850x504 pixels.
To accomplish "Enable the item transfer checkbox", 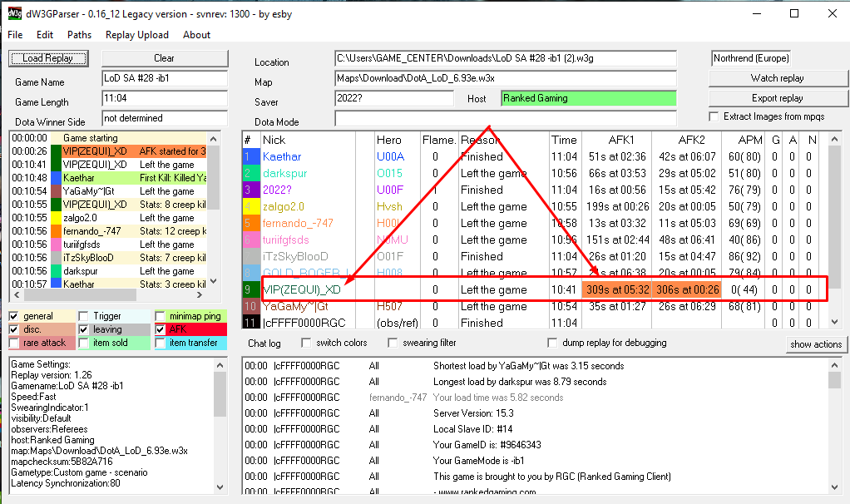I will click(160, 343).
